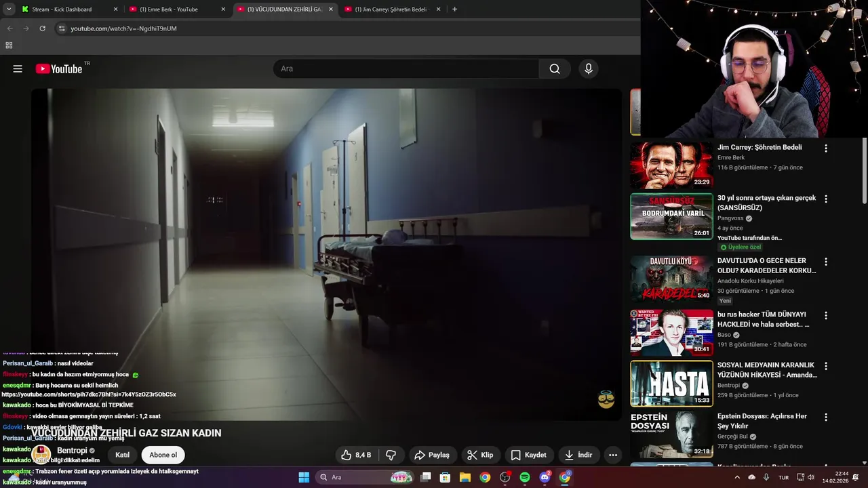Open menu for DAVUTLU'DA O GECE video
The image size is (868, 488).
coord(826,262)
